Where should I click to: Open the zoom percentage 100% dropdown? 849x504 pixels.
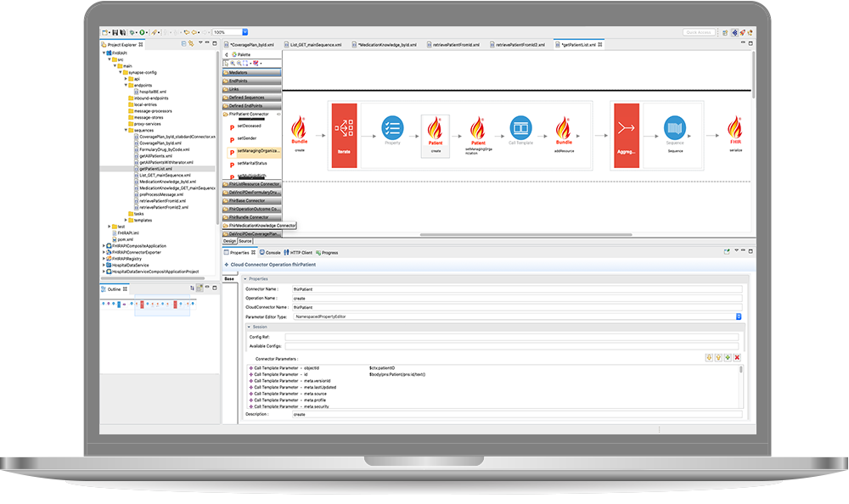point(245,32)
